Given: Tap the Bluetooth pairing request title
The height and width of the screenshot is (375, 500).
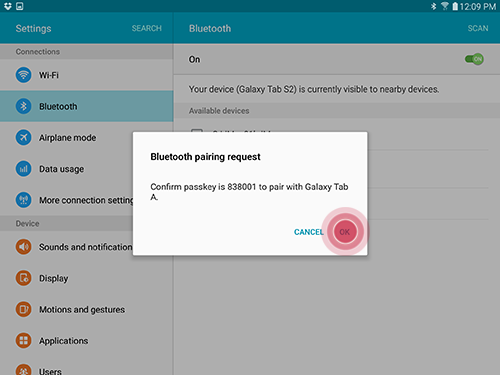Looking at the screenshot, I should tap(205, 157).
